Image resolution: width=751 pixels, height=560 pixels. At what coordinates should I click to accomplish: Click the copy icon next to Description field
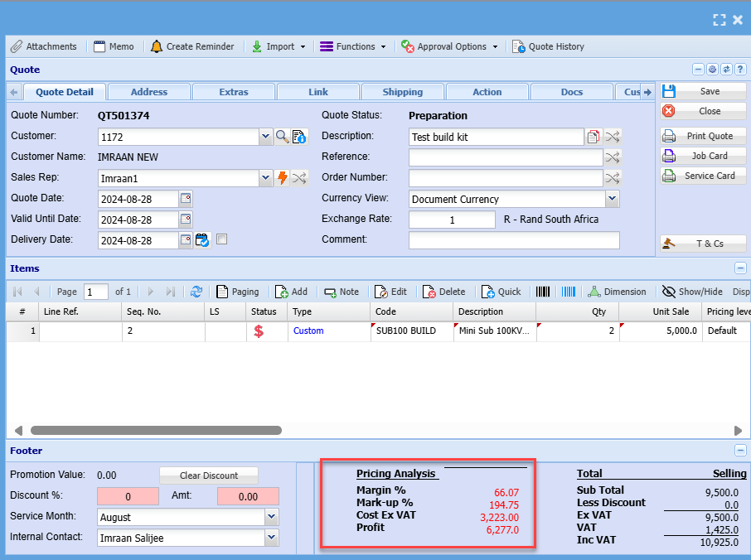click(594, 137)
